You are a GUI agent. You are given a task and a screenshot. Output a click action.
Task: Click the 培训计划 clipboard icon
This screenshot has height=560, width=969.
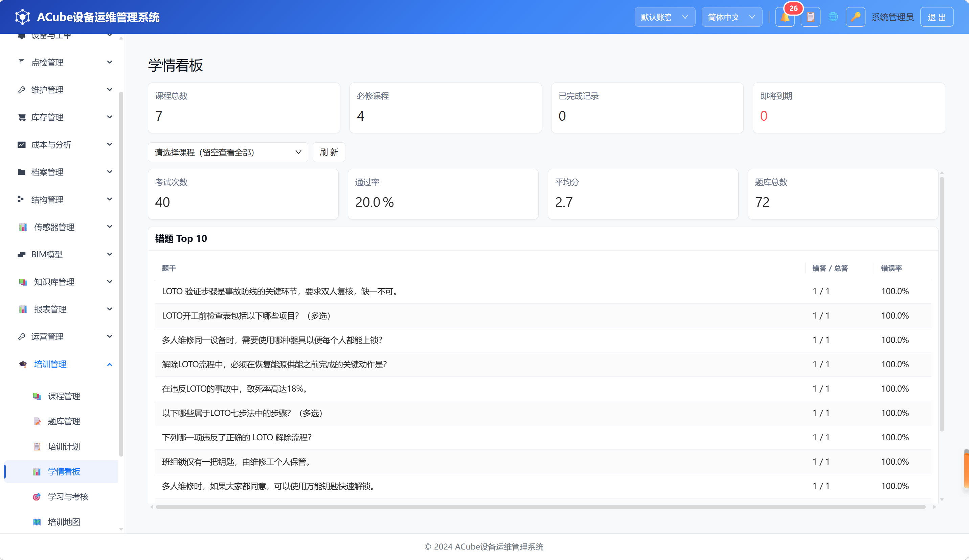(x=37, y=446)
